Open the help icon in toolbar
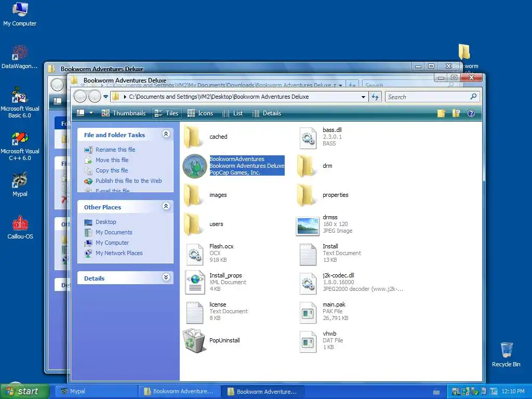532x399 pixels. pos(471,113)
